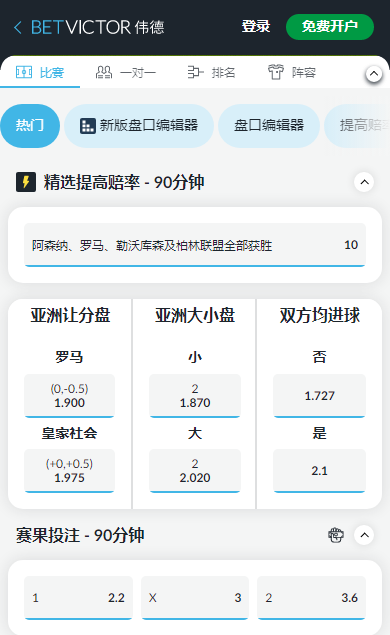Image resolution: width=390 pixels, height=635 pixels.
Task: Select boosted odds 10 accumulator bet
Action: click(195, 245)
